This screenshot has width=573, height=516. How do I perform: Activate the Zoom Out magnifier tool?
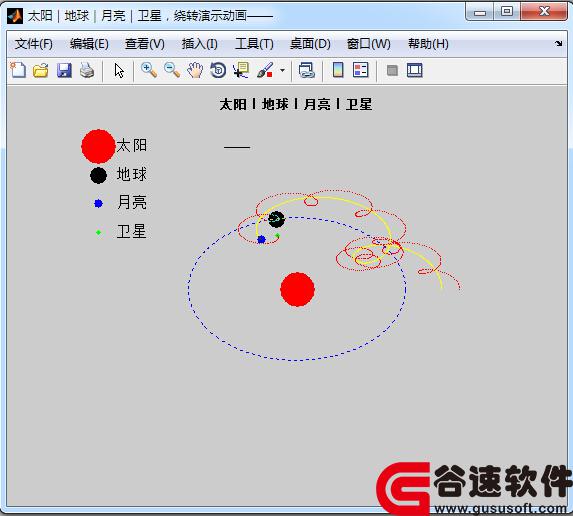[172, 70]
